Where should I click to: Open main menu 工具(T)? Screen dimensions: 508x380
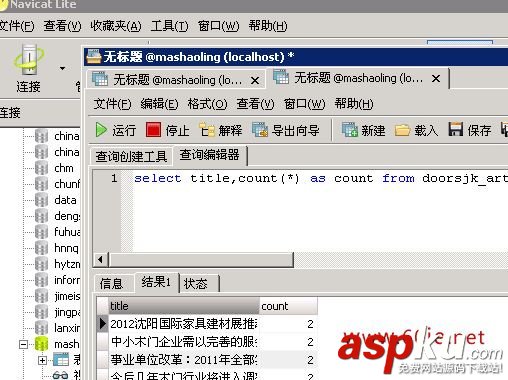[169, 26]
